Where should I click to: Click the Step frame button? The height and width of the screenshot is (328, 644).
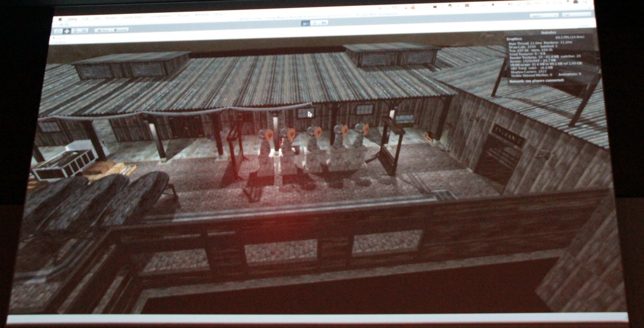click(324, 23)
